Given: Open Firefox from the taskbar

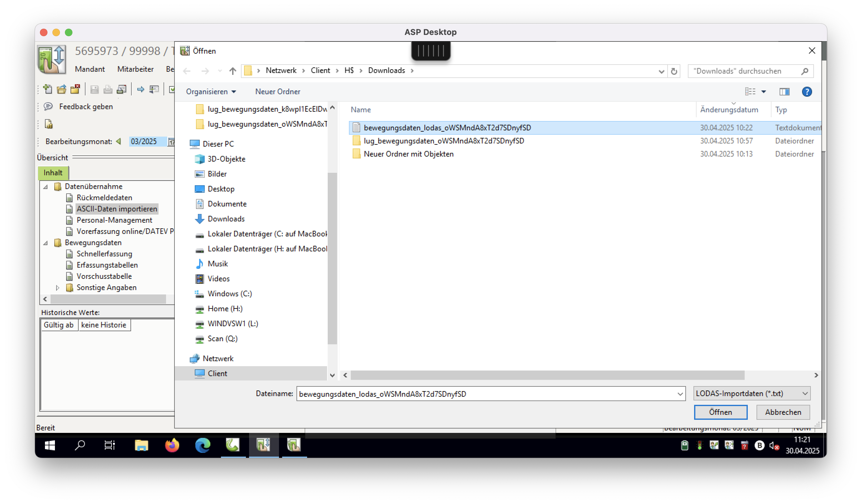Looking at the screenshot, I should coord(172,445).
